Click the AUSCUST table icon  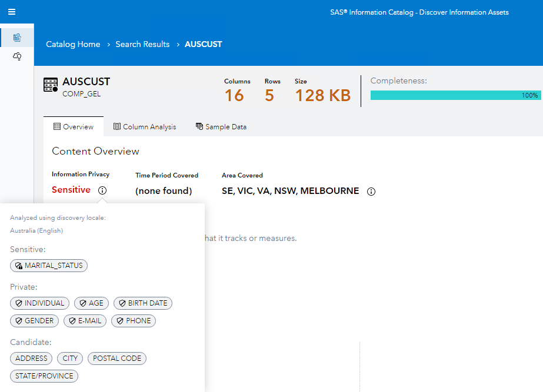pos(51,85)
